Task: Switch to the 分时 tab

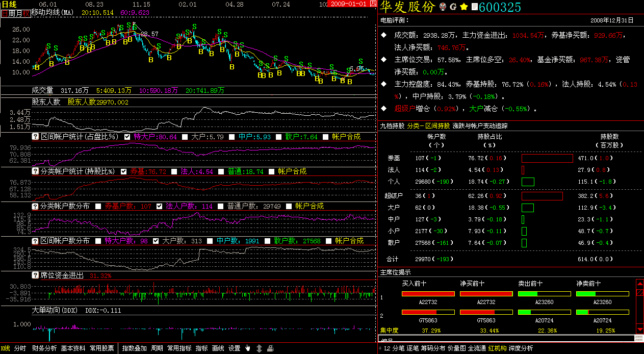Action: point(20,348)
